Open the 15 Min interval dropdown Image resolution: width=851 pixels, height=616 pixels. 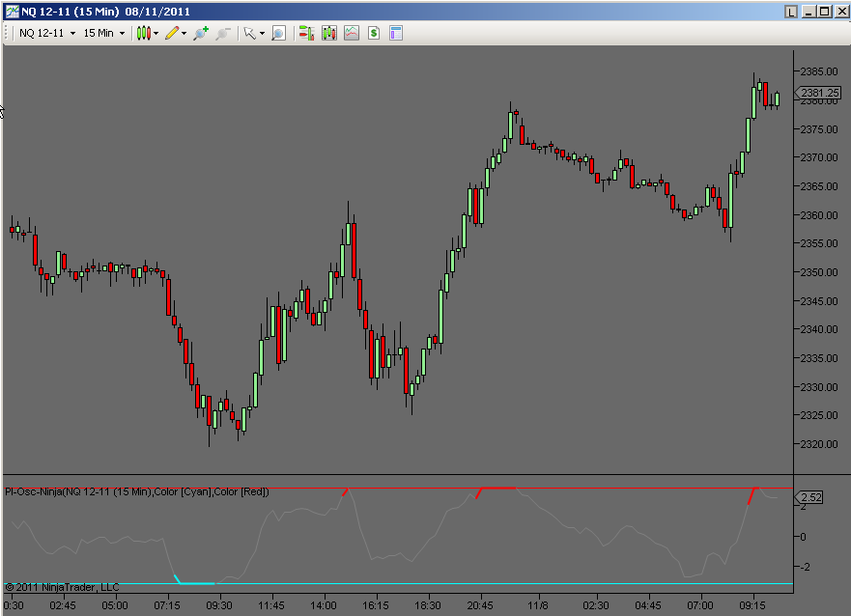(x=101, y=32)
